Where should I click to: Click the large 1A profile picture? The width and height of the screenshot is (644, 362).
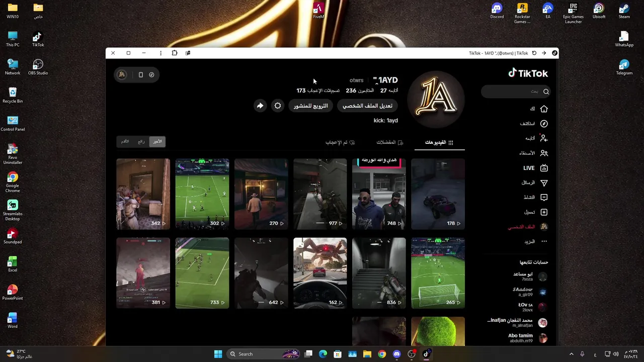[x=436, y=100]
